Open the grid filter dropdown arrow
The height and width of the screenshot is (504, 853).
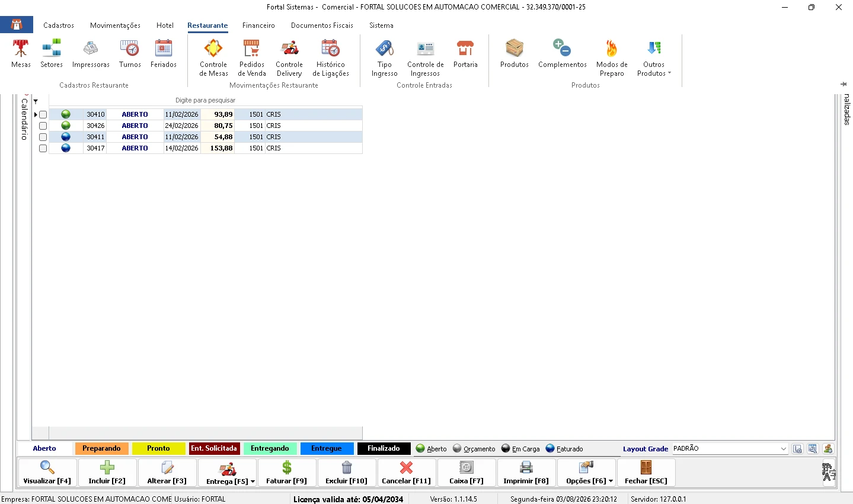(36, 101)
